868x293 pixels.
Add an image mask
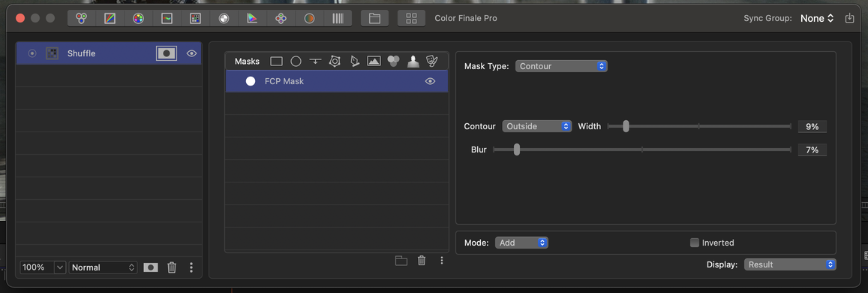[x=374, y=62]
